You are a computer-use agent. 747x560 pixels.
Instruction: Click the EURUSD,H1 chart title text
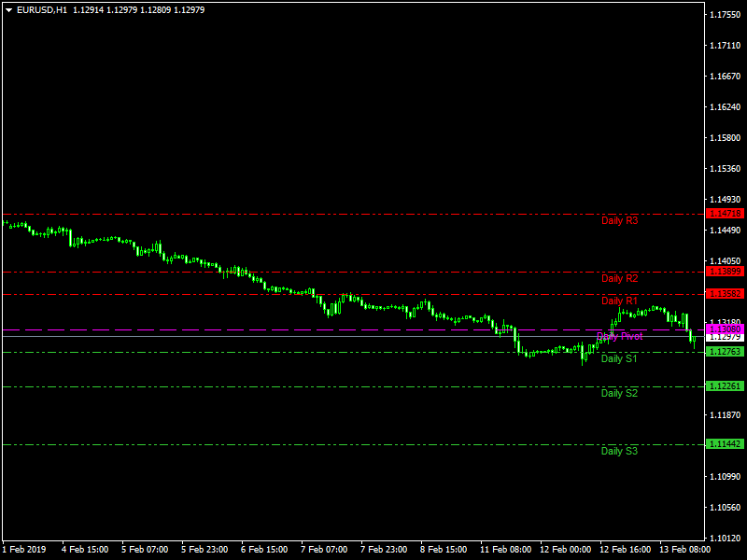[42, 9]
